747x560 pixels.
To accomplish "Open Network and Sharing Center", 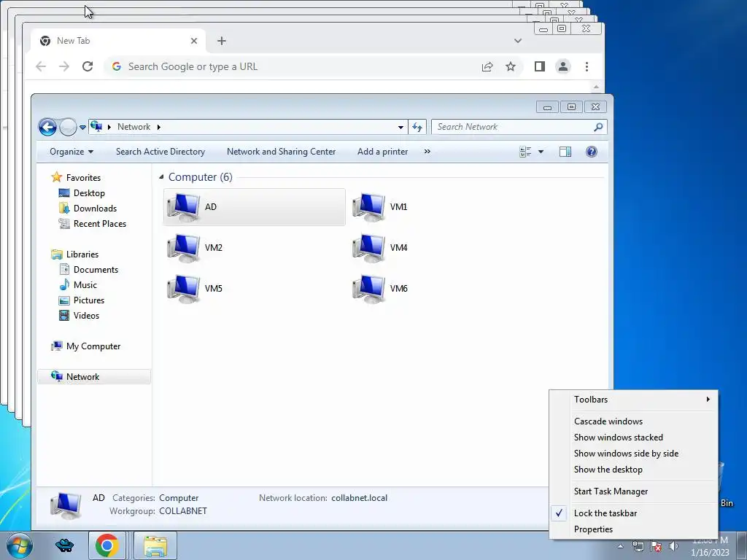I will point(281,152).
